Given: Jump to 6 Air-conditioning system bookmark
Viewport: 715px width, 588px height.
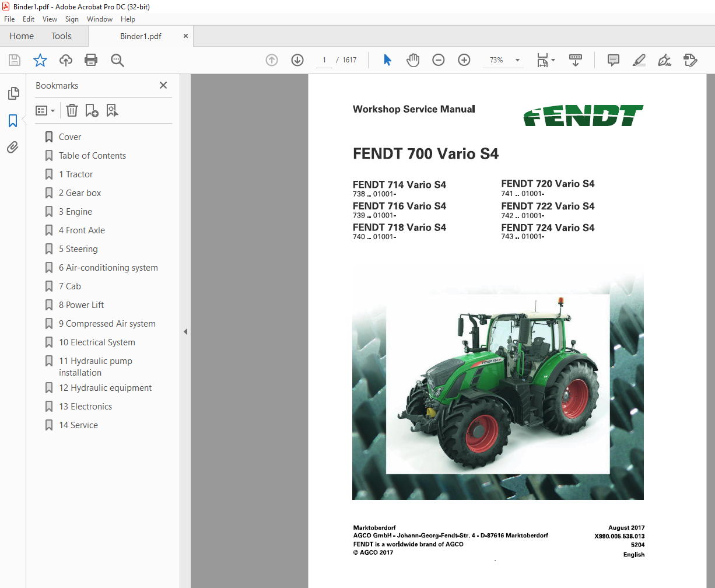Looking at the screenshot, I should [108, 268].
